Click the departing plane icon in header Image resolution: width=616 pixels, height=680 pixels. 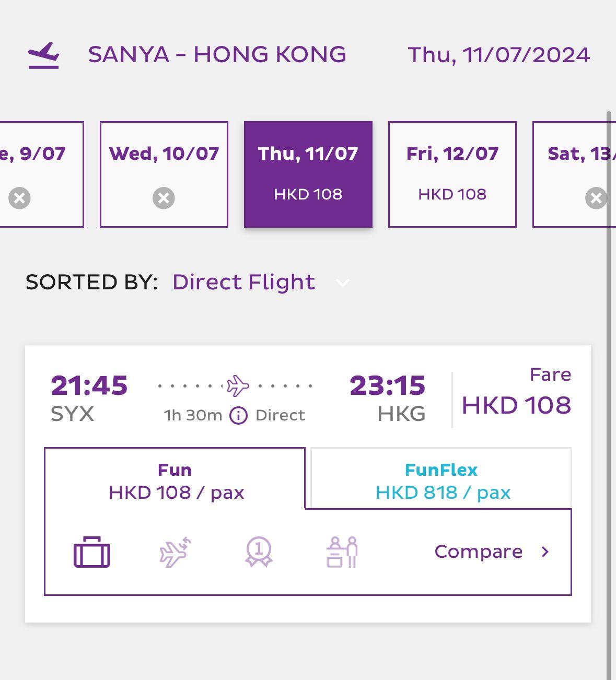(44, 55)
